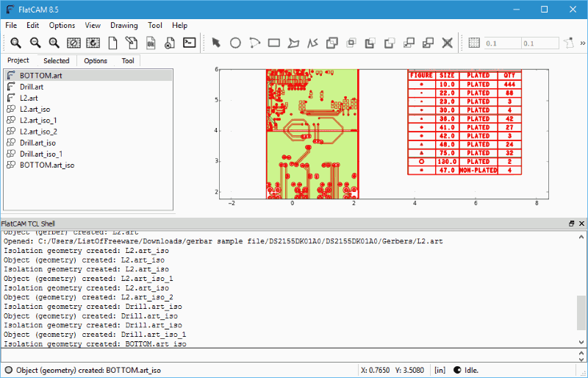This screenshot has width=588, height=378.
Task: Click the Polygon Intersection icon
Action: pyautogui.click(x=351, y=43)
